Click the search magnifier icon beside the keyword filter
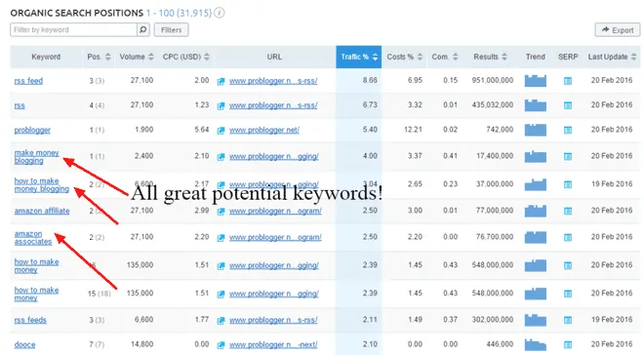Image resolution: width=644 pixels, height=355 pixels. (x=142, y=29)
